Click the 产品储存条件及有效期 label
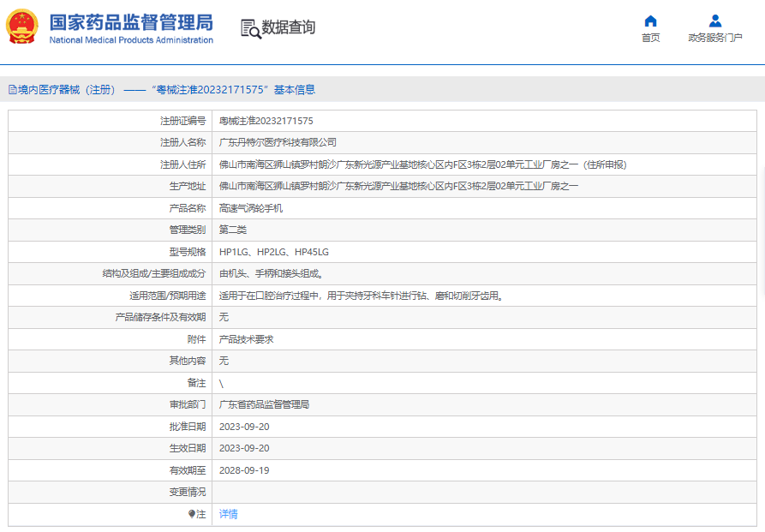Viewport: 765px width, 532px height. click(x=160, y=317)
